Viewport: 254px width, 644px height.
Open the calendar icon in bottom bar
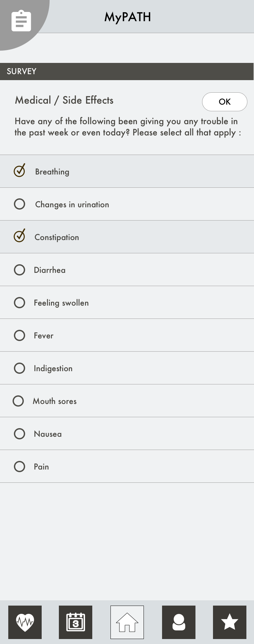click(x=76, y=622)
